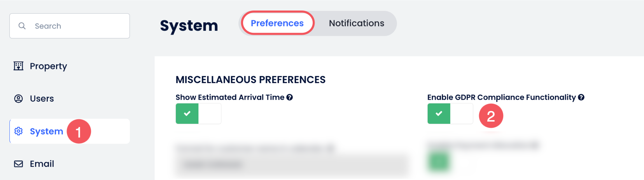Click the System gear icon

tap(18, 131)
